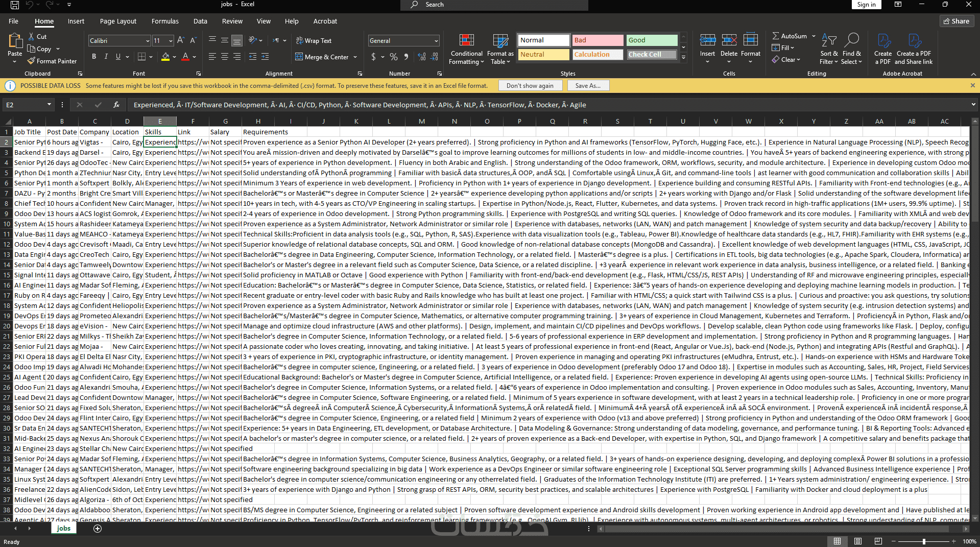The width and height of the screenshot is (980, 547).
Task: Expand the formula bar chevron
Action: point(973,105)
